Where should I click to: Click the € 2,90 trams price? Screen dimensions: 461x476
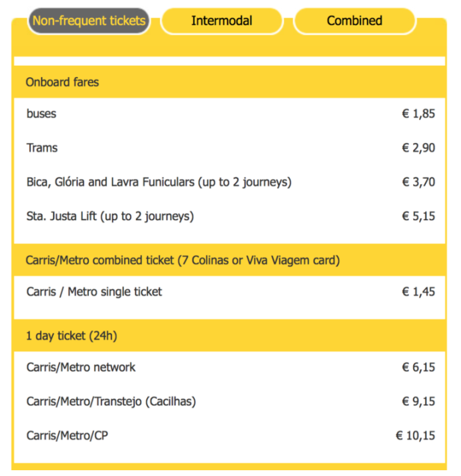pos(418,148)
